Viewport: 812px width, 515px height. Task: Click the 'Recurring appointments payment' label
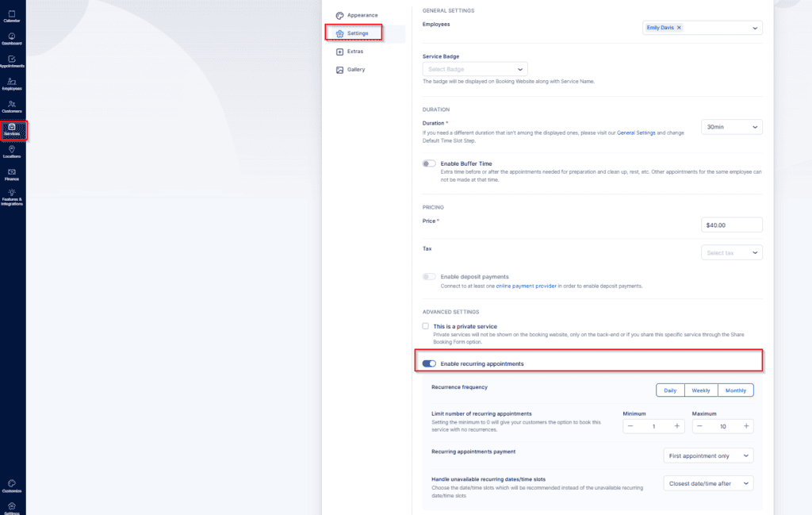tap(473, 452)
